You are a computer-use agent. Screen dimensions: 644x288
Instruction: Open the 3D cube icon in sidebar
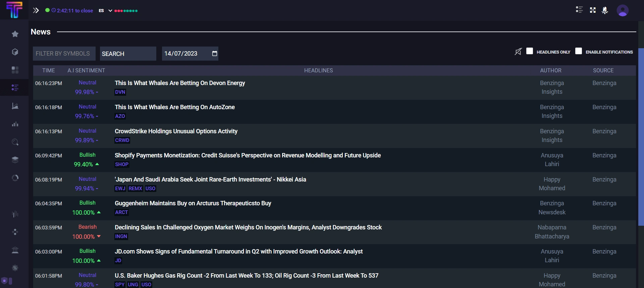coord(15,52)
